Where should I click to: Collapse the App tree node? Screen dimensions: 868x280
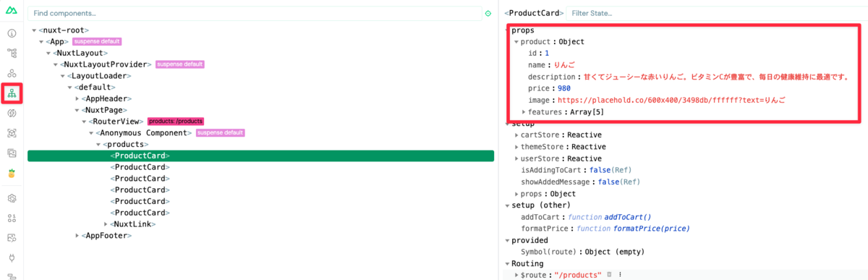[x=41, y=42]
